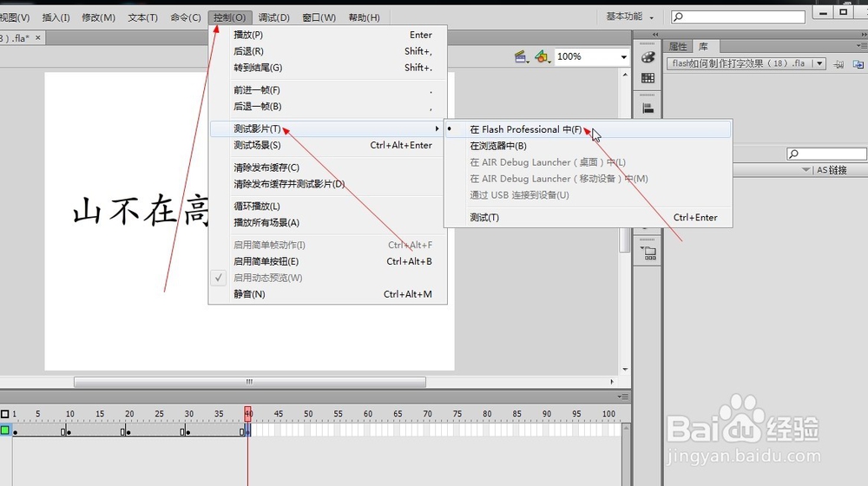868x486 pixels.
Task: Open the 文本(T) menu
Action: (143, 17)
